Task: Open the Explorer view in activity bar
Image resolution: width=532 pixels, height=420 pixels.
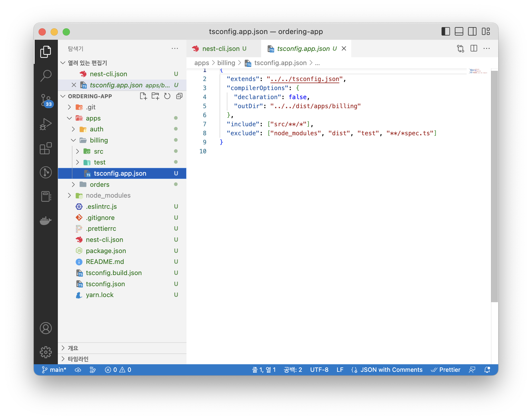Action: click(x=46, y=52)
